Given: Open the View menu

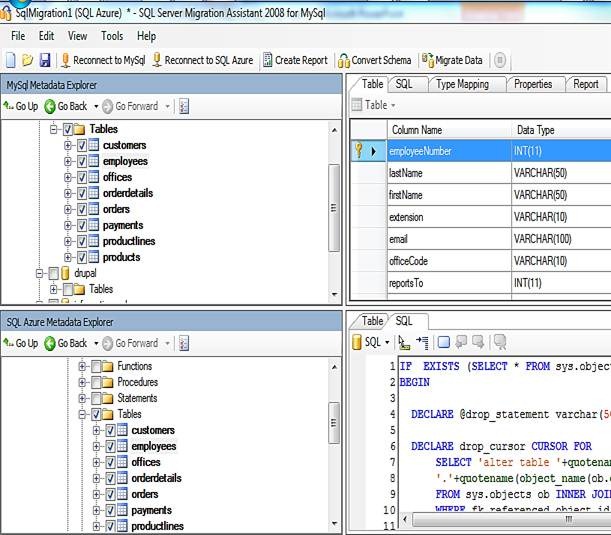Looking at the screenshot, I should click(77, 36).
